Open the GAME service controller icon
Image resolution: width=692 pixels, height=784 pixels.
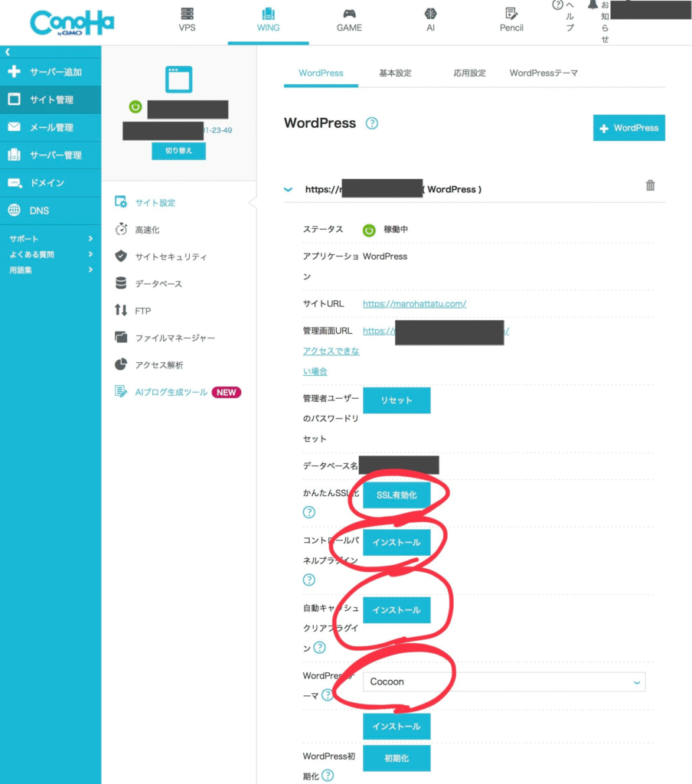click(x=349, y=14)
